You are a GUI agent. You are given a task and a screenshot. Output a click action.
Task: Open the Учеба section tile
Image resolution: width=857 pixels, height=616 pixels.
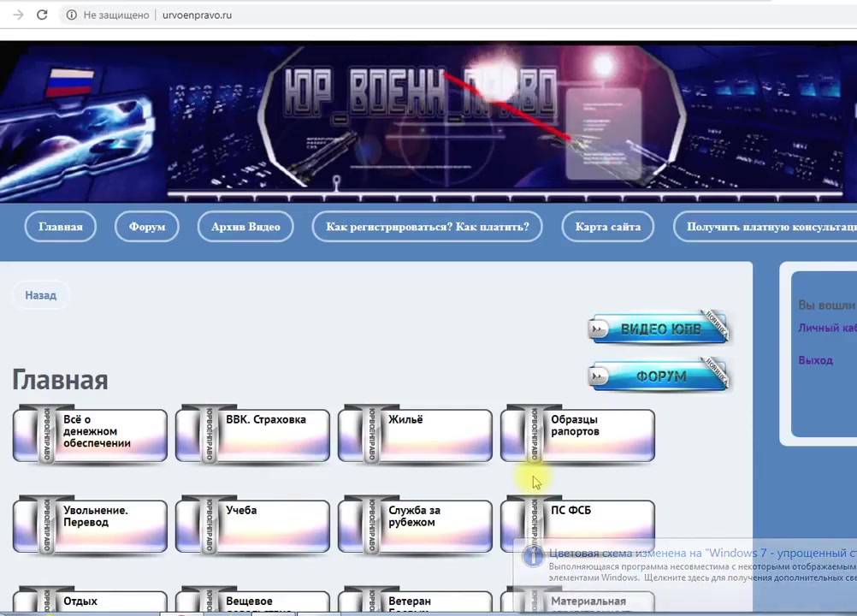[x=252, y=525]
